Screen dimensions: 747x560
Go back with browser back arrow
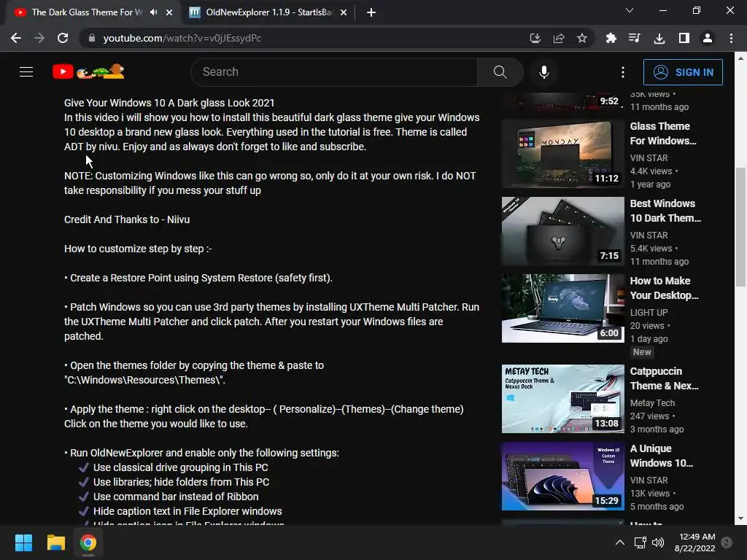16,38
